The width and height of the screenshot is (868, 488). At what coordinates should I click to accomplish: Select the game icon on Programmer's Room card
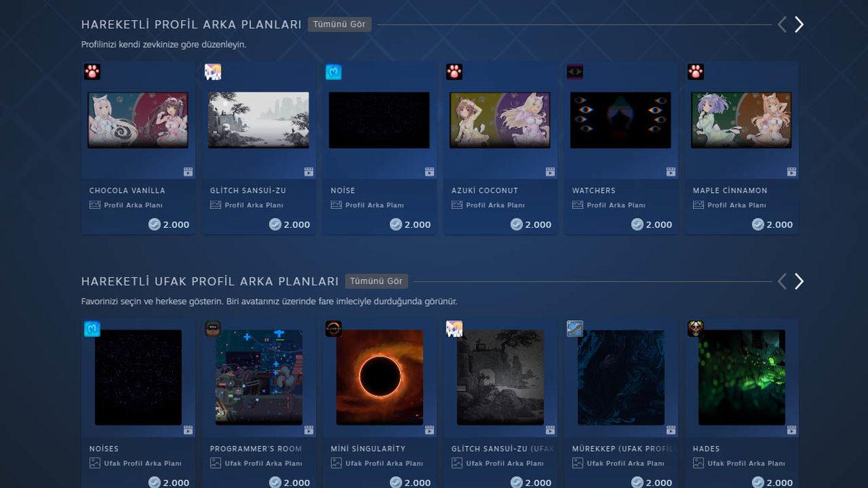tap(213, 329)
